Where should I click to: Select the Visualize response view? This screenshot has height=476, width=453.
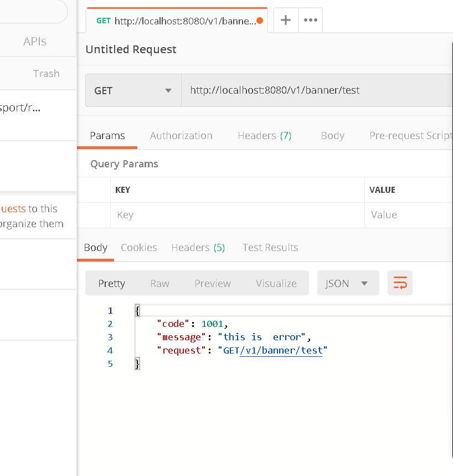coord(276,284)
